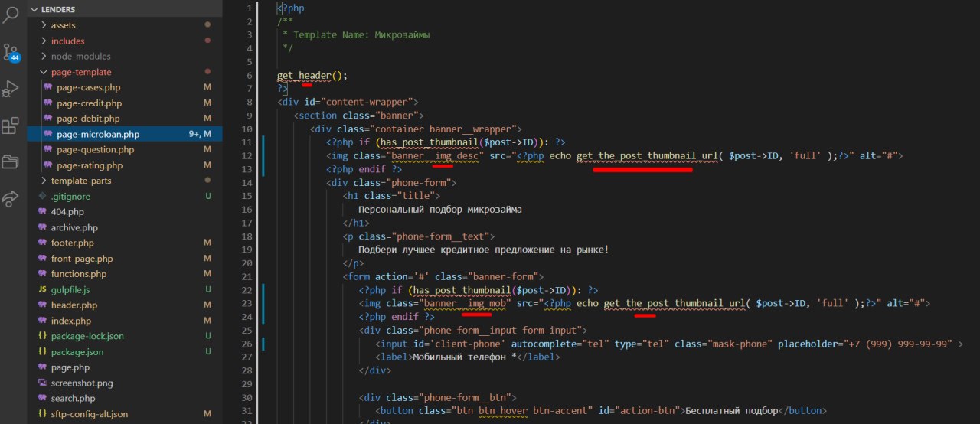The height and width of the screenshot is (424, 980).
Task: Click the 'Персональный подбор микрозайма' heading text
Action: [440, 209]
